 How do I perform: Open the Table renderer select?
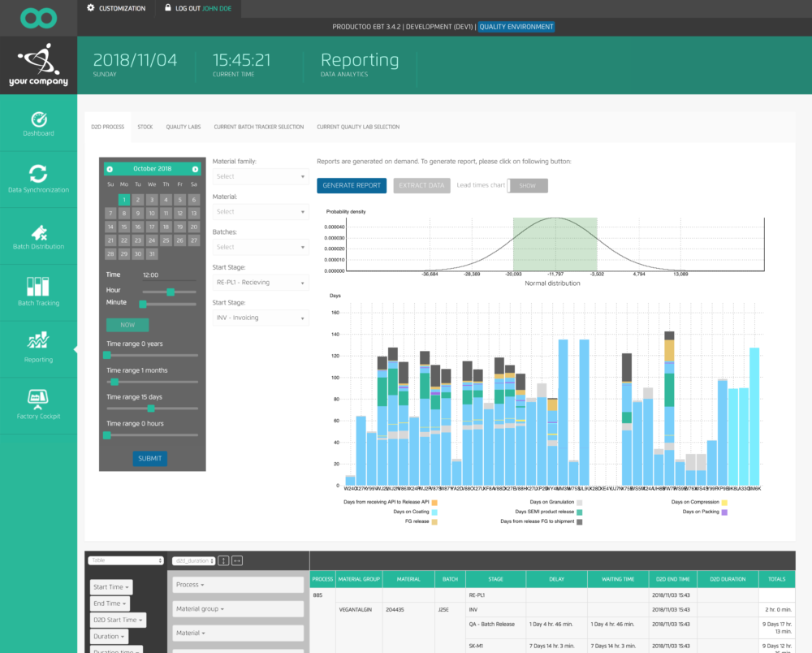tap(126, 560)
